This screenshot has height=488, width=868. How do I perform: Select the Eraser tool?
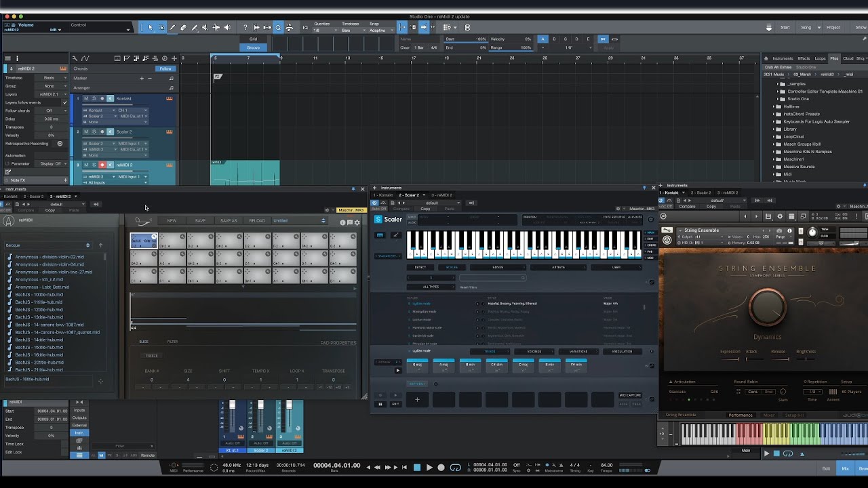coord(183,28)
